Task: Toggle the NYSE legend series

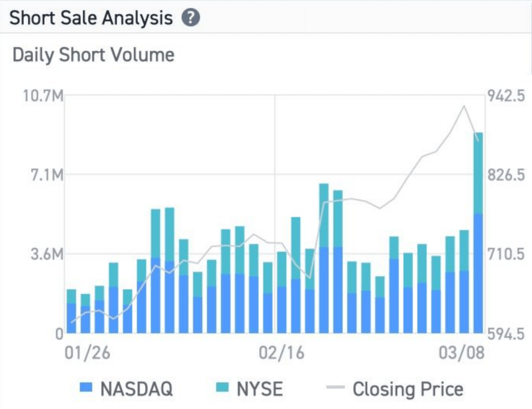Action: (260, 389)
